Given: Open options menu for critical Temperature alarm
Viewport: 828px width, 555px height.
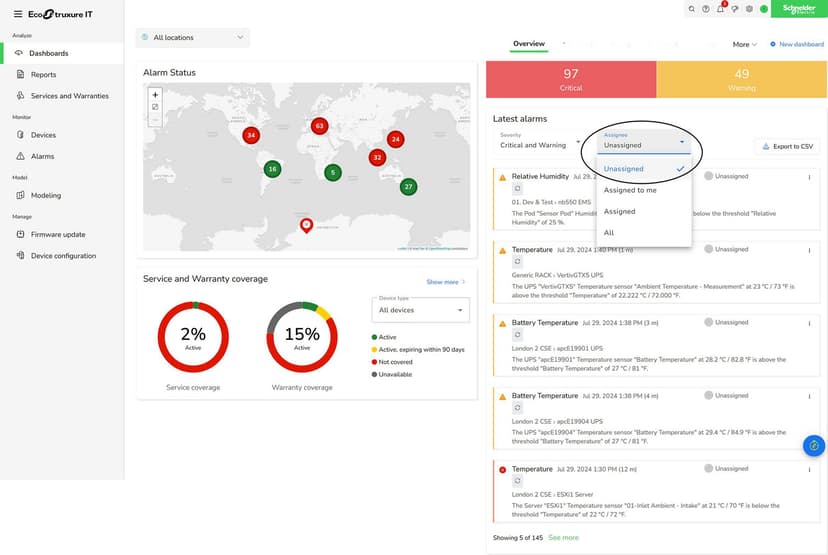Looking at the screenshot, I should (x=809, y=469).
